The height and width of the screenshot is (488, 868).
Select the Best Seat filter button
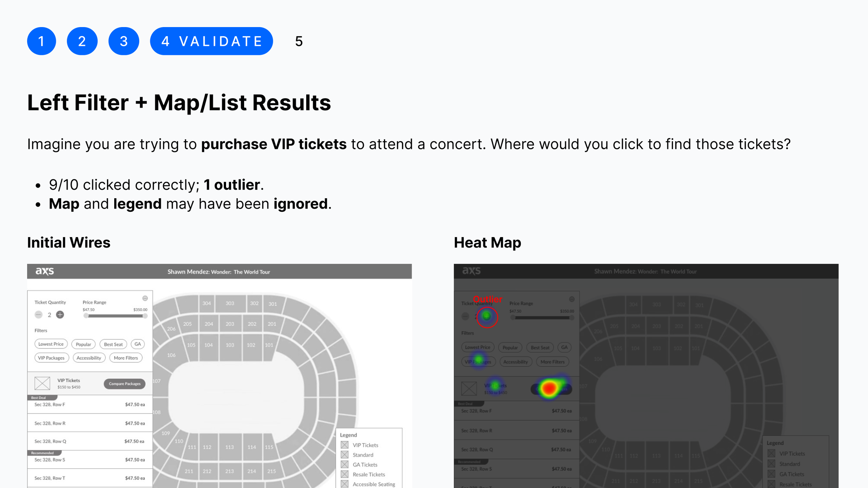coord(113,344)
